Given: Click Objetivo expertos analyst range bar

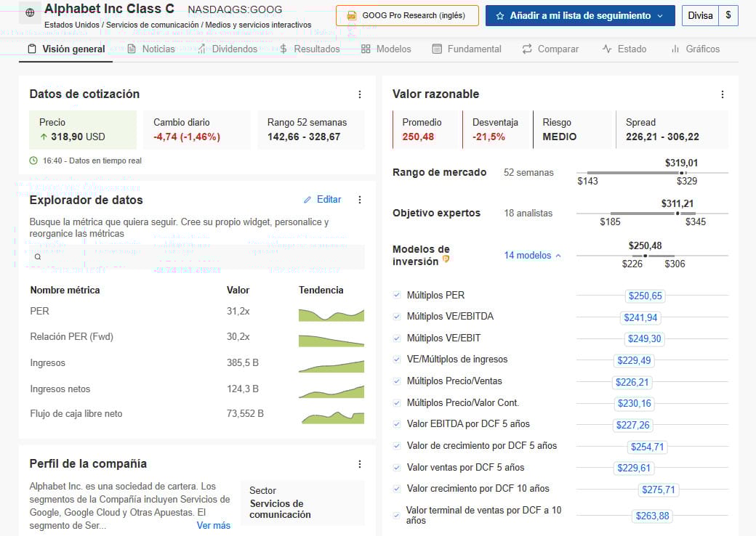Looking at the screenshot, I should 652,213.
